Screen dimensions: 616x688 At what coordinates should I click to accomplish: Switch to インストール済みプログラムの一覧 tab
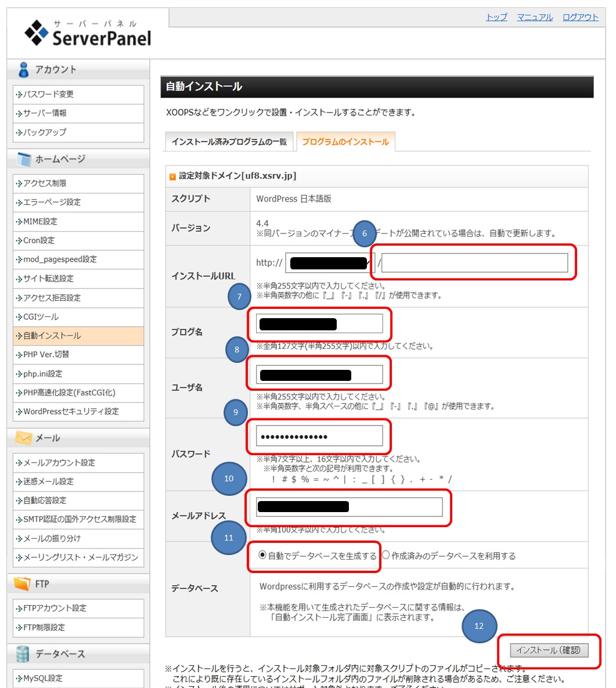tap(229, 142)
